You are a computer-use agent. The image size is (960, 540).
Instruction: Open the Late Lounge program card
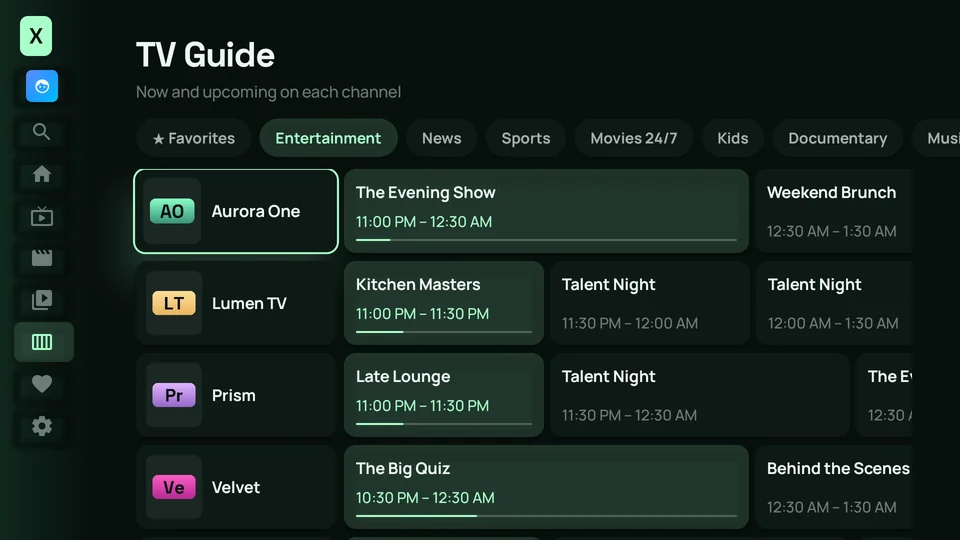444,395
